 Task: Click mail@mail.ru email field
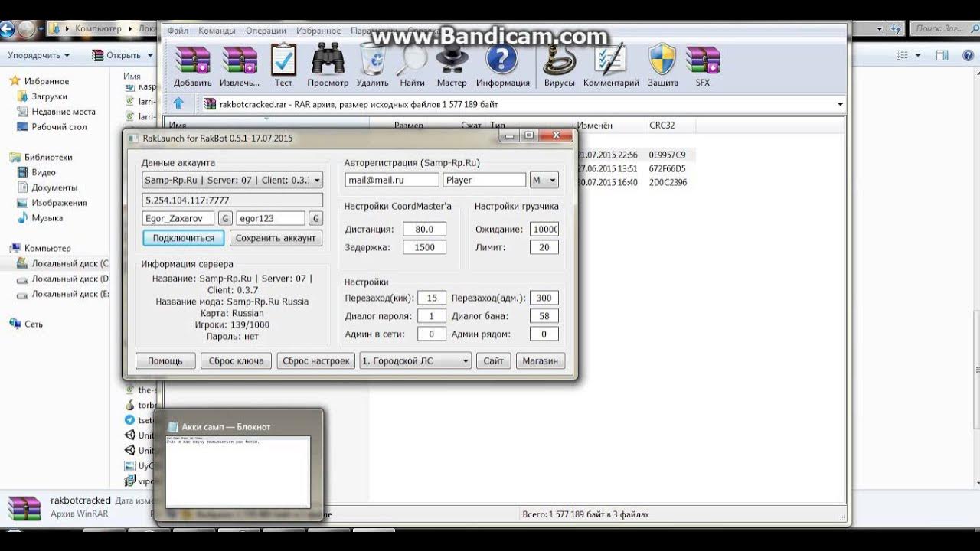(392, 180)
